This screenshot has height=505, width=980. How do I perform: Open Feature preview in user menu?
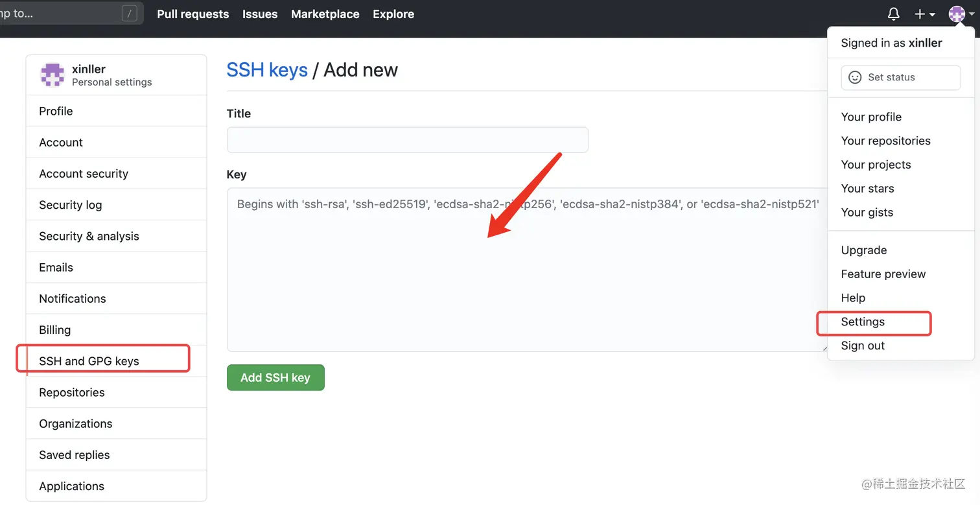point(900,274)
